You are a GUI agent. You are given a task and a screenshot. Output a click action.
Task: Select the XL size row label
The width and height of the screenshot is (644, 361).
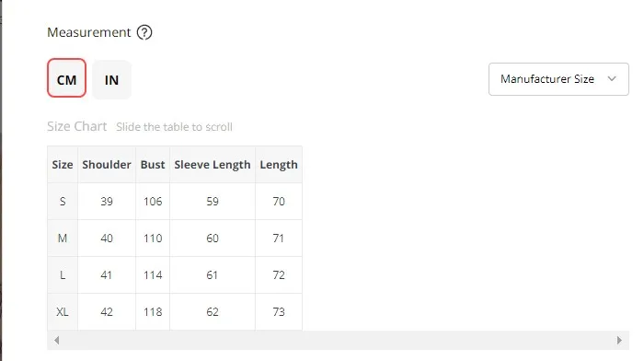coord(63,311)
